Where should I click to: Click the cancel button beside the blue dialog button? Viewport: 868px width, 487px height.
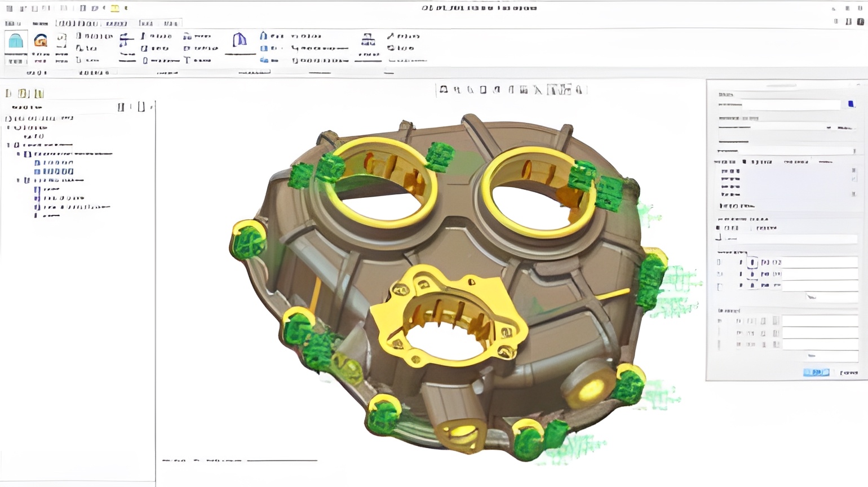[849, 373]
